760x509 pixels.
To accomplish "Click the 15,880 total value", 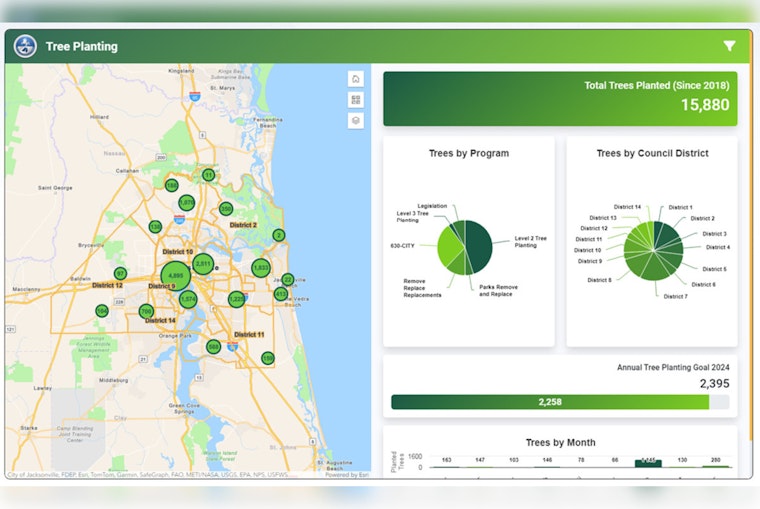I will [x=705, y=105].
